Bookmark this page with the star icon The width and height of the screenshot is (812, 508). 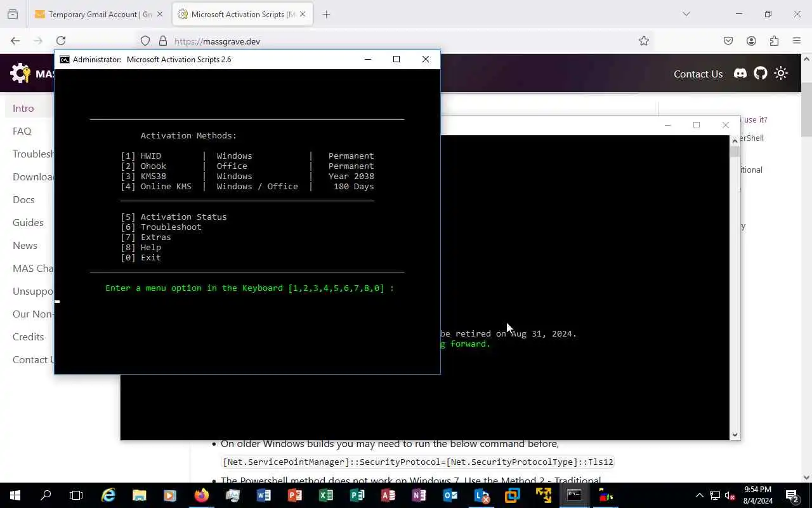[x=644, y=41]
